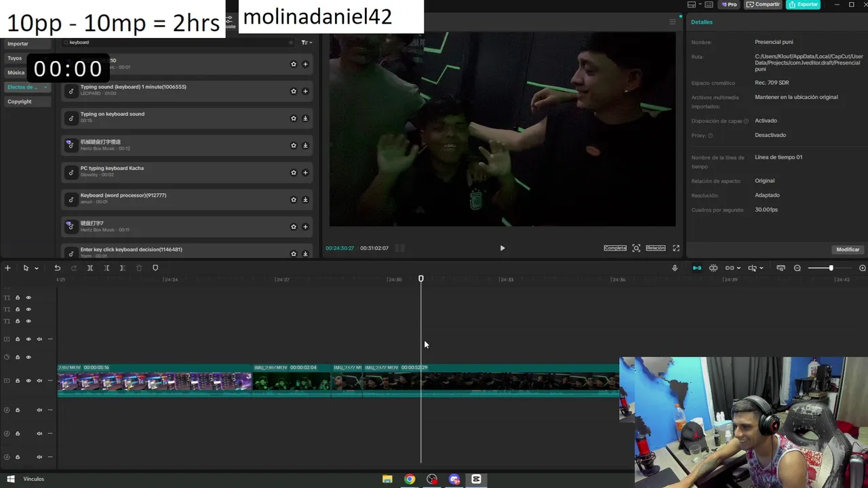Screen dimensions: 868x488
Task: Click the trash delete icon in timeline toolbar
Action: 139,268
